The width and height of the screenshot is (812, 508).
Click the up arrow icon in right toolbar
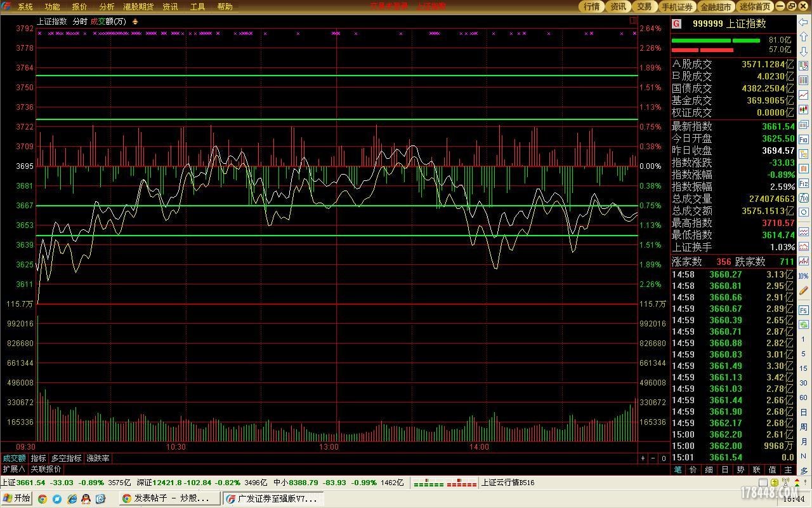[803, 36]
